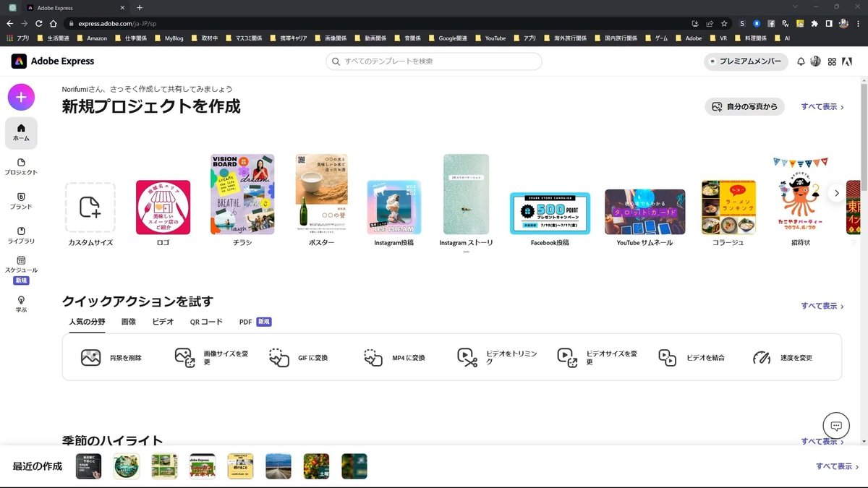Open the ホーム sidebar item
The width and height of the screenshot is (868, 488).
point(21,133)
